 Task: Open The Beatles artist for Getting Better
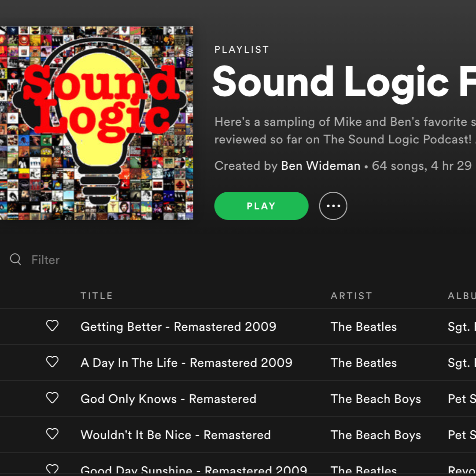point(363,327)
